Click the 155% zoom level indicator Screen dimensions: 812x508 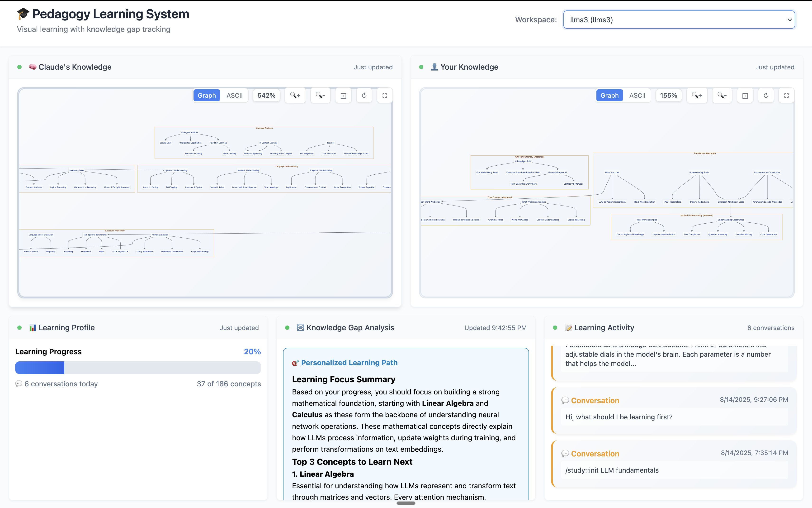click(x=668, y=96)
